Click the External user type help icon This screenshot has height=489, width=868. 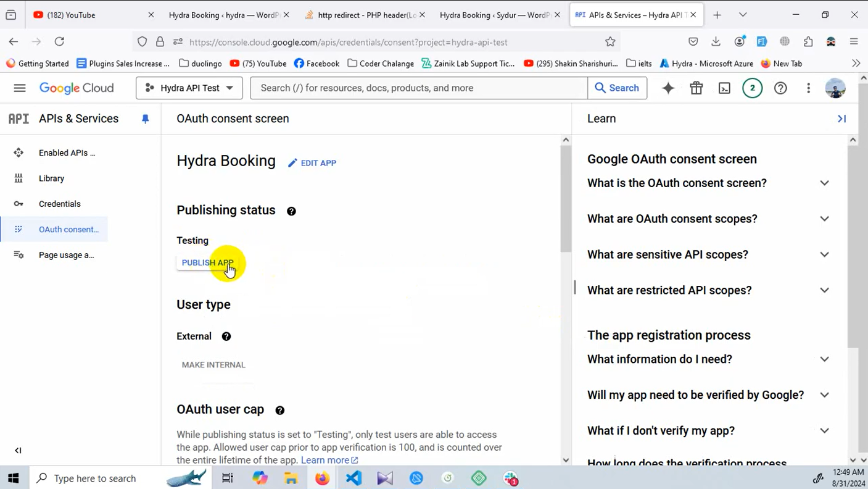coord(226,336)
